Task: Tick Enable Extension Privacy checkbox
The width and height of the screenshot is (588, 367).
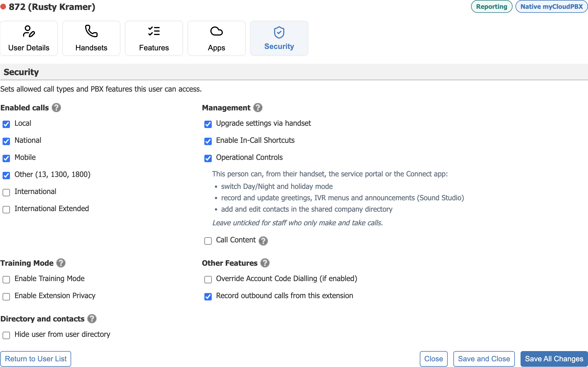Action: click(x=6, y=296)
